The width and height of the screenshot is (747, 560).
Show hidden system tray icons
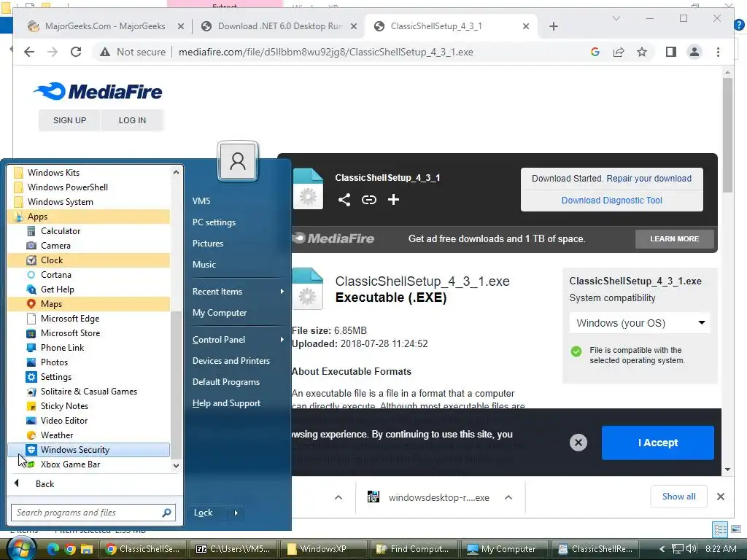pyautogui.click(x=662, y=549)
